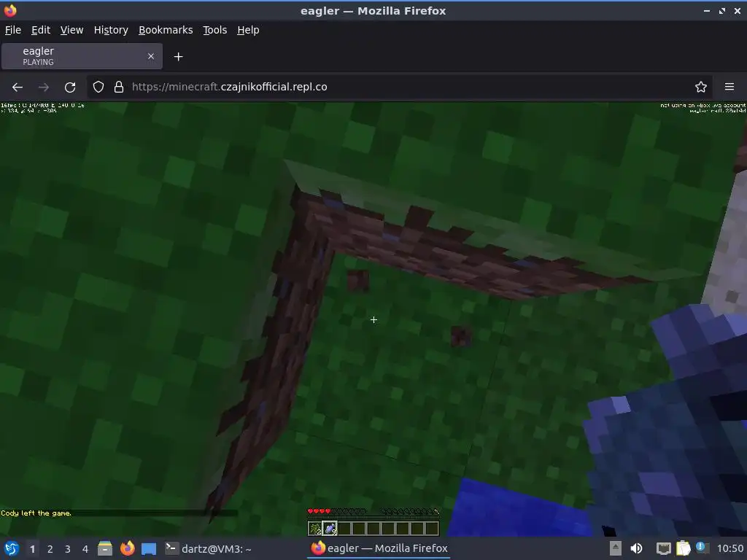Open the Tools menu

click(x=215, y=30)
